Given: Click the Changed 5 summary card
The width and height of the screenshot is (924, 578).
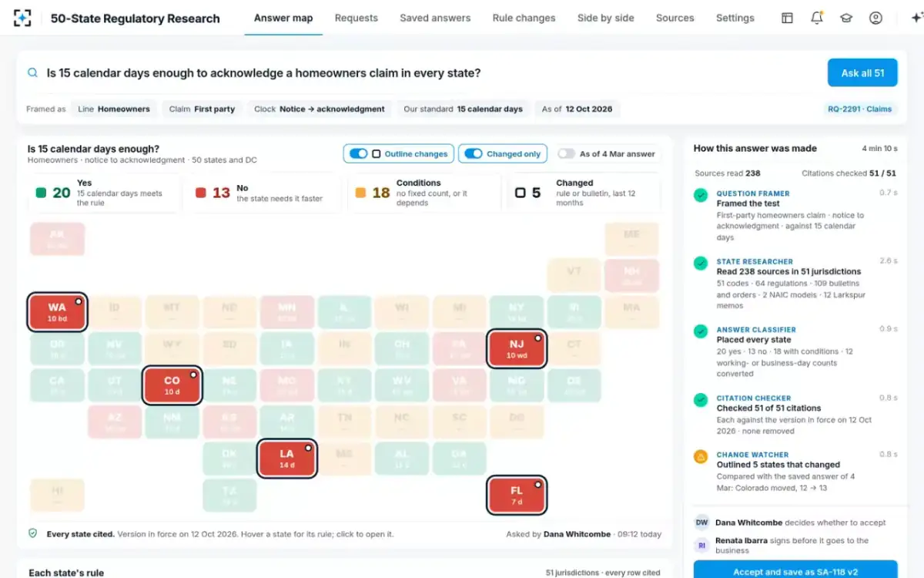Looking at the screenshot, I should pyautogui.click(x=584, y=193).
